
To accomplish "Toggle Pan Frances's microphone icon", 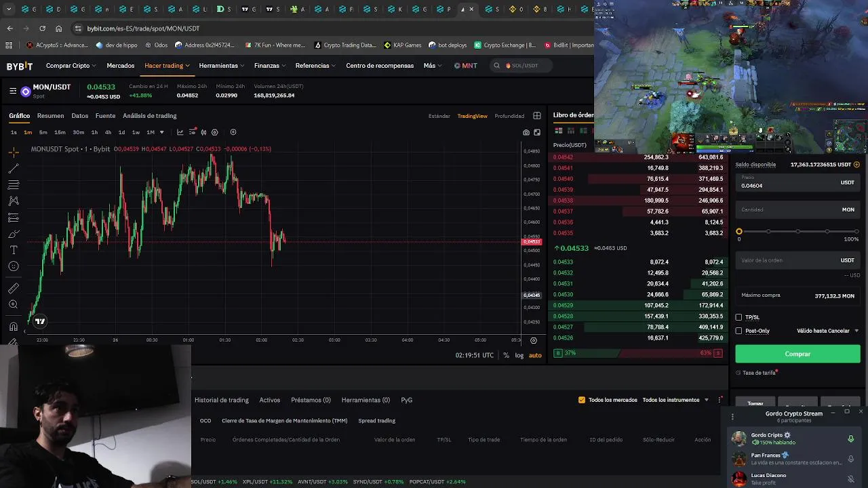I will (x=851, y=459).
